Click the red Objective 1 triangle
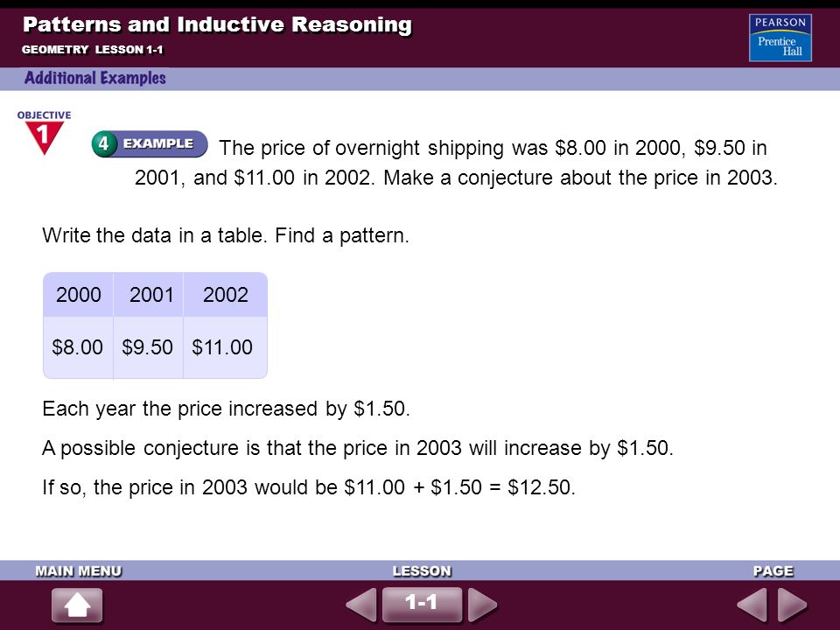Screen dimensions: 840x630 tap(44, 137)
